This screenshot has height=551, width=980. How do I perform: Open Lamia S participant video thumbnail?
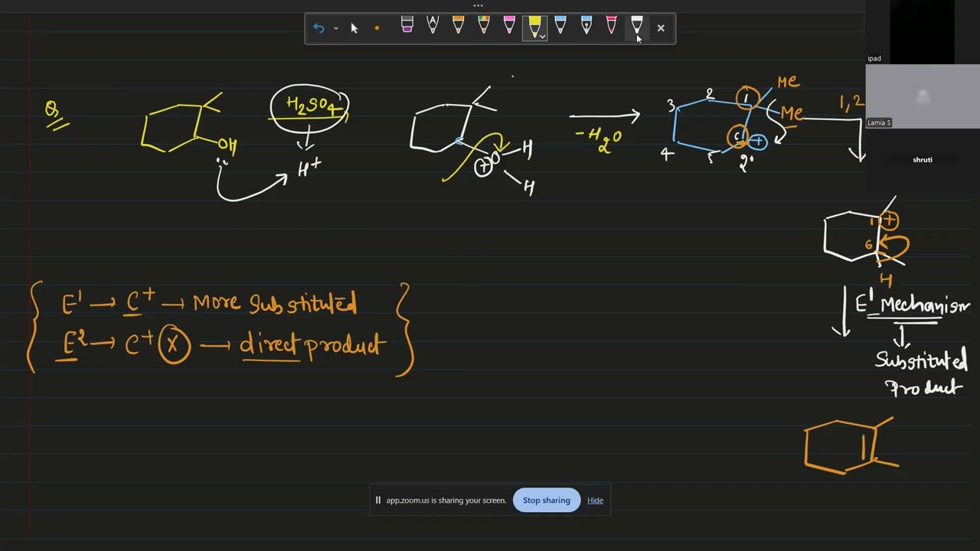(x=923, y=96)
